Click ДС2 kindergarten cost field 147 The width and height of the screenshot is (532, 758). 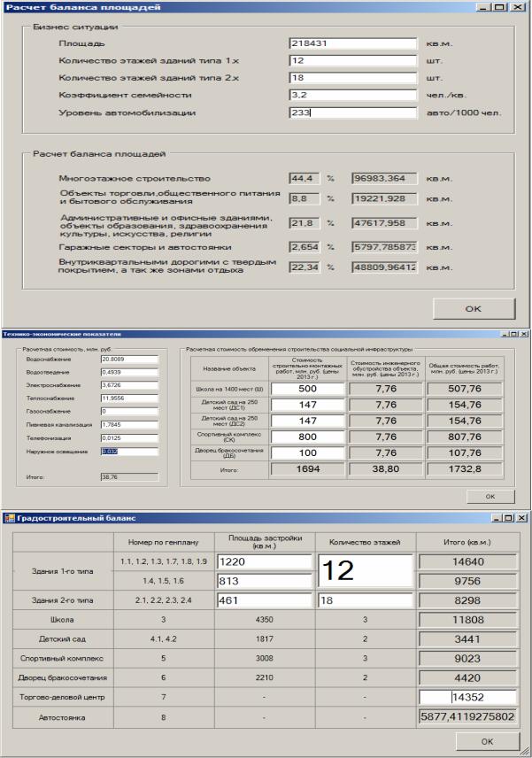[x=308, y=421]
